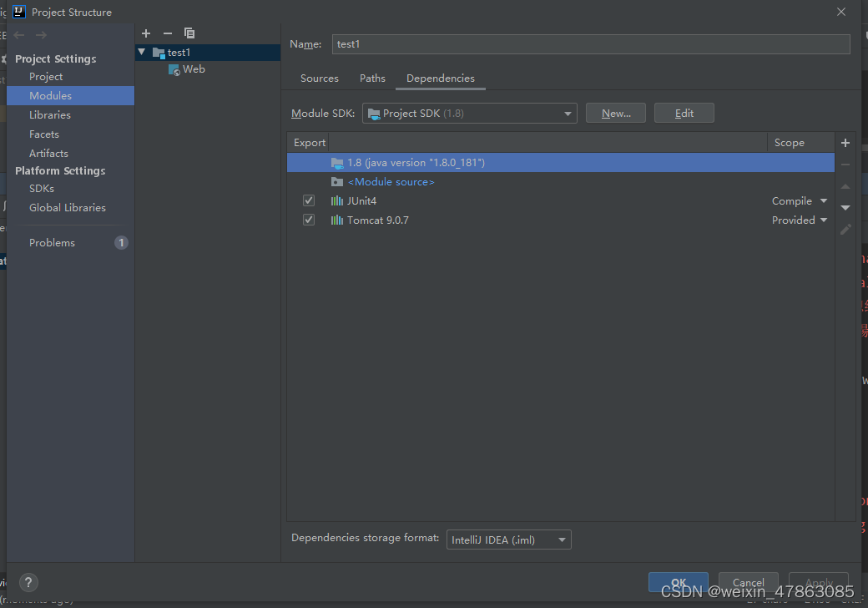The width and height of the screenshot is (868, 608).
Task: Move the dependency up with the up arrow
Action: tap(845, 186)
